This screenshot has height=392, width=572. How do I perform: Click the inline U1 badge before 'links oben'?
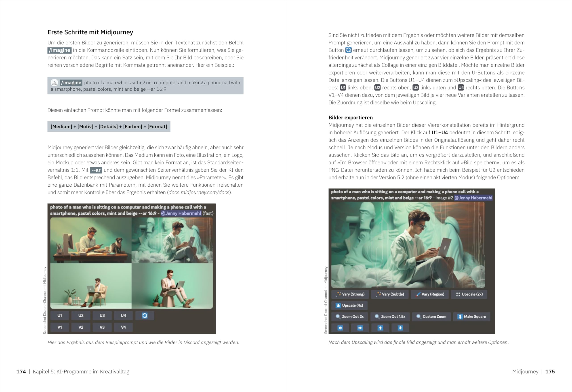[343, 88]
